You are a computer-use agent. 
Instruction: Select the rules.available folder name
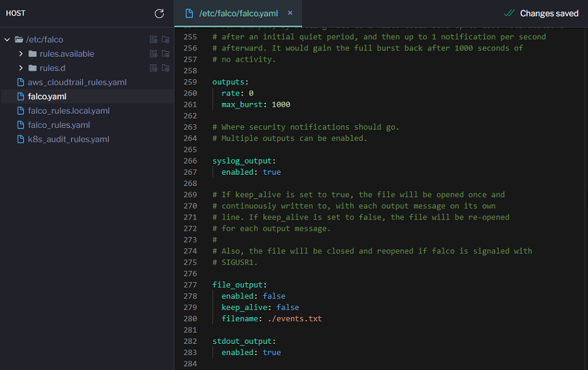[67, 54]
